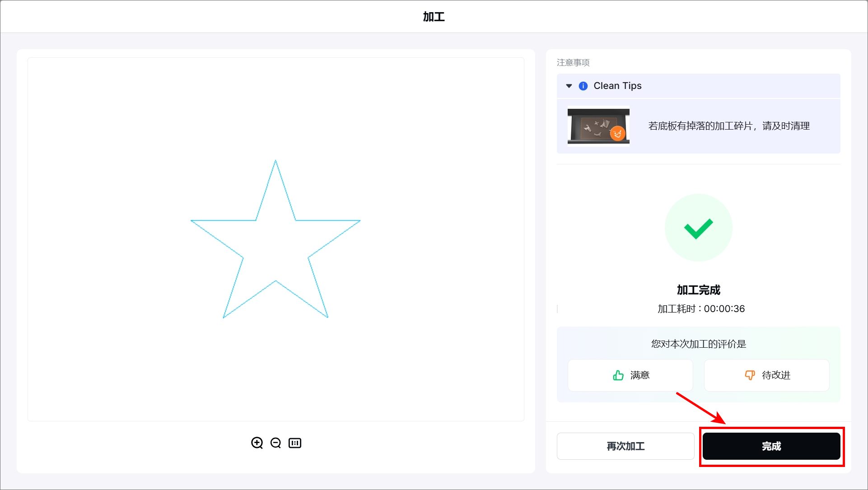Viewport: 868px width, 490px height.
Task: Click the zoom out magnifier icon
Action: (275, 443)
